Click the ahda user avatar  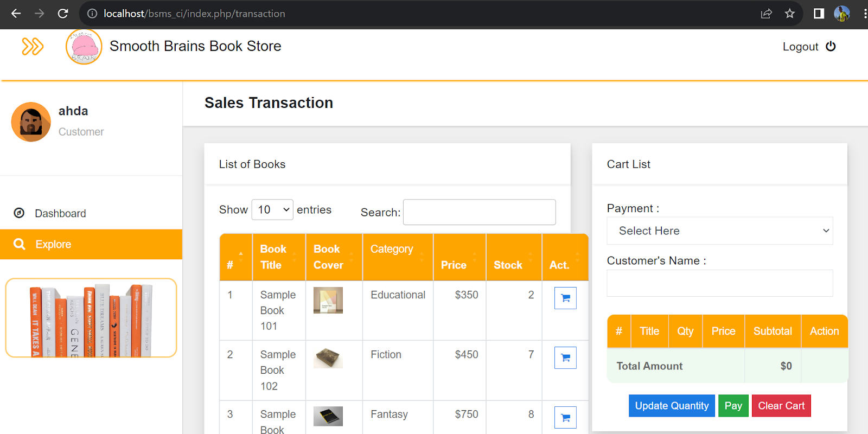31,122
